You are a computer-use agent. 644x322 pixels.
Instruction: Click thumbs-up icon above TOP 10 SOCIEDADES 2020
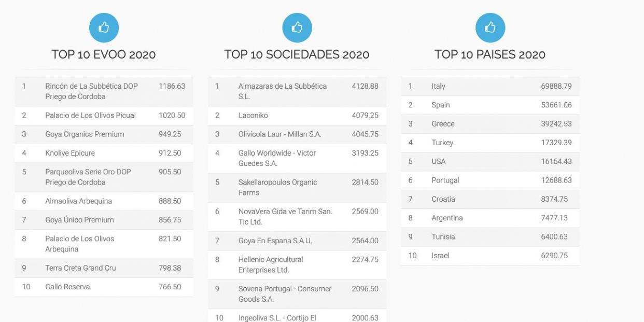(297, 28)
